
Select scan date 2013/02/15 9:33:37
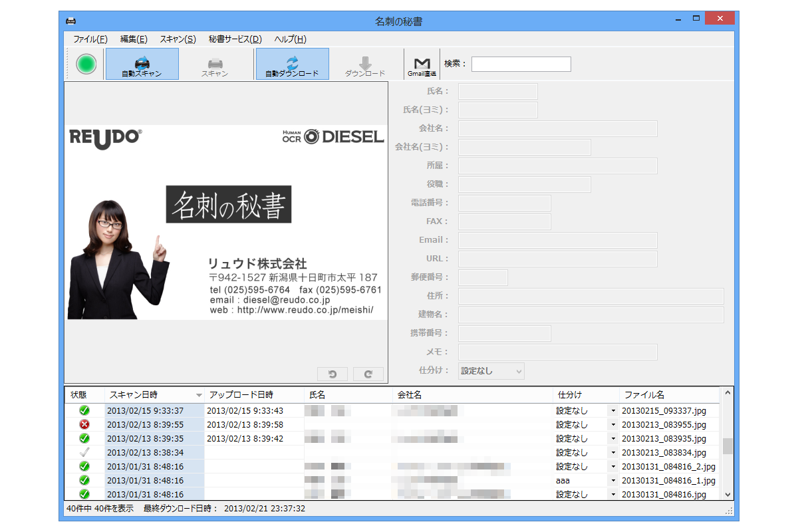pyautogui.click(x=145, y=410)
